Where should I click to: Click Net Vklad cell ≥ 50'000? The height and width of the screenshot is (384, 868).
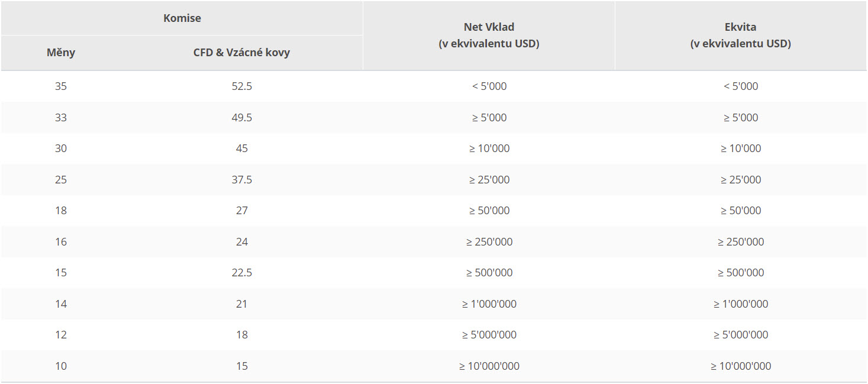click(x=489, y=211)
